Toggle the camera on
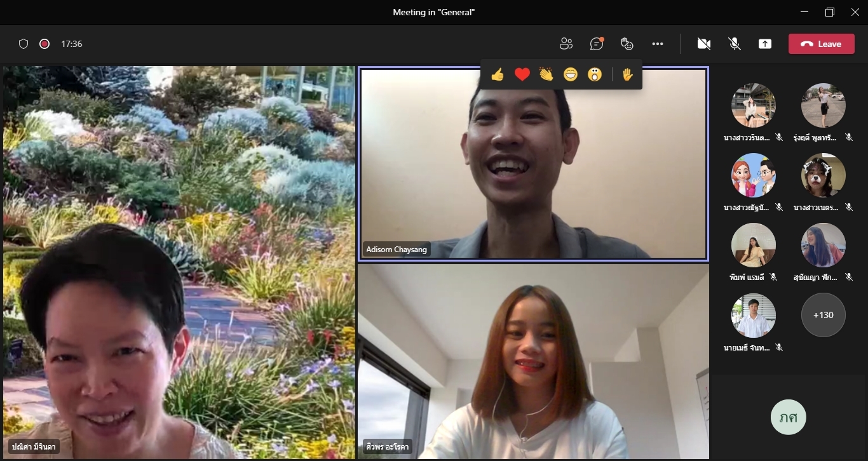Screen dimensions: 868x461 (703, 44)
